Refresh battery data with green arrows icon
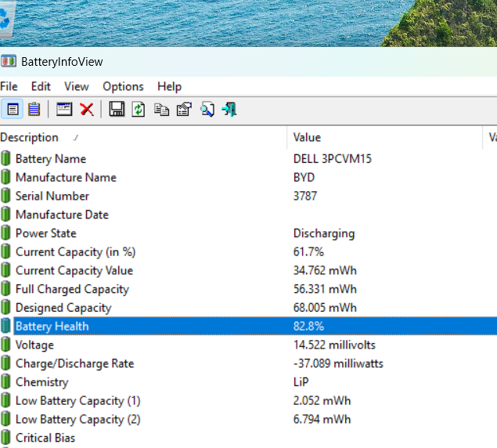497x448 pixels. [139, 110]
